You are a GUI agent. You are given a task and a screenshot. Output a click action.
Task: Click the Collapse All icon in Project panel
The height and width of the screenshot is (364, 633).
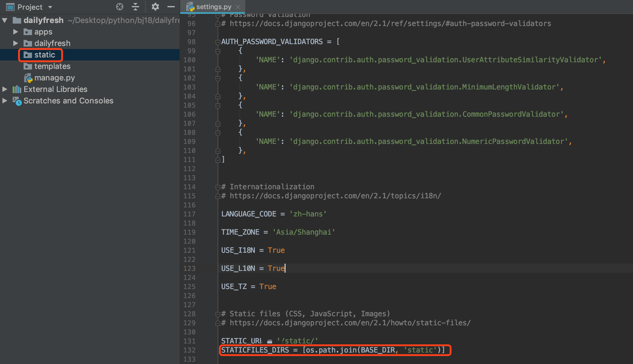tap(135, 7)
